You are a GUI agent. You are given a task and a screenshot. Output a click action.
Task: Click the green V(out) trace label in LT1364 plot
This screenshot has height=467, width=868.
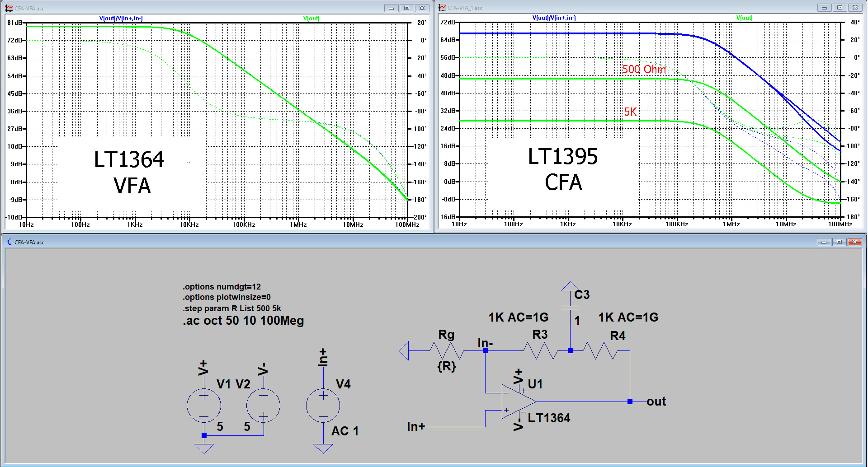coord(311,18)
